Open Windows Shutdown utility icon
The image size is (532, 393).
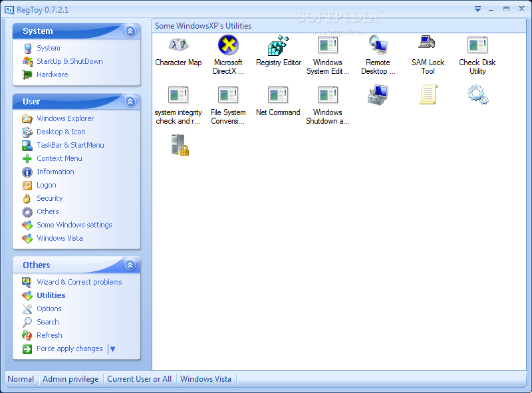click(x=328, y=94)
